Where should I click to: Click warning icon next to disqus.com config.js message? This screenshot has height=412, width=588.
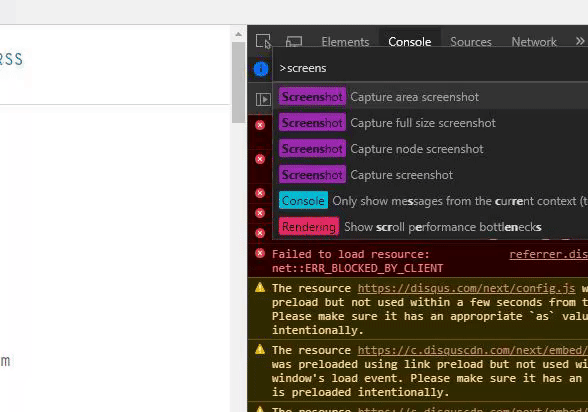coord(260,288)
